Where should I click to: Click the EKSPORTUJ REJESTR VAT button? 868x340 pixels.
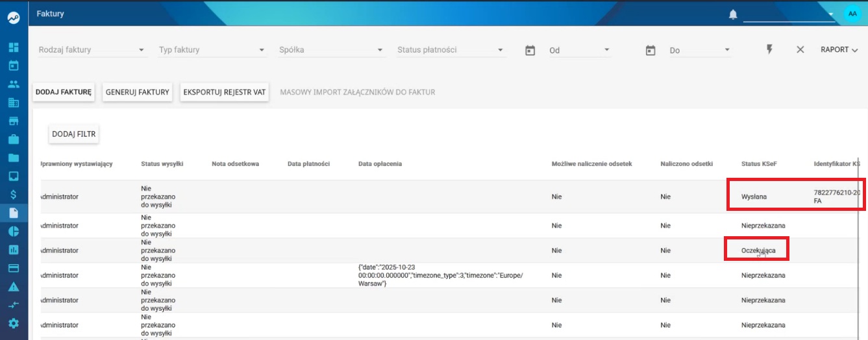click(x=225, y=92)
